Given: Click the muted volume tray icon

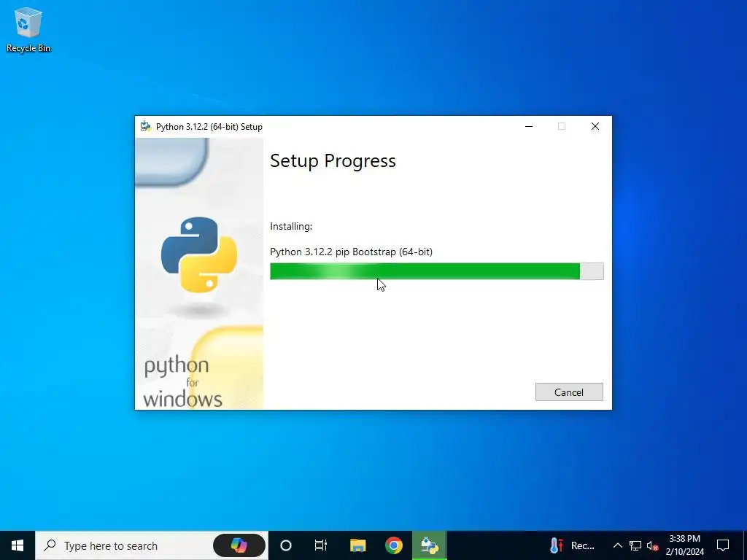Looking at the screenshot, I should [x=652, y=545].
